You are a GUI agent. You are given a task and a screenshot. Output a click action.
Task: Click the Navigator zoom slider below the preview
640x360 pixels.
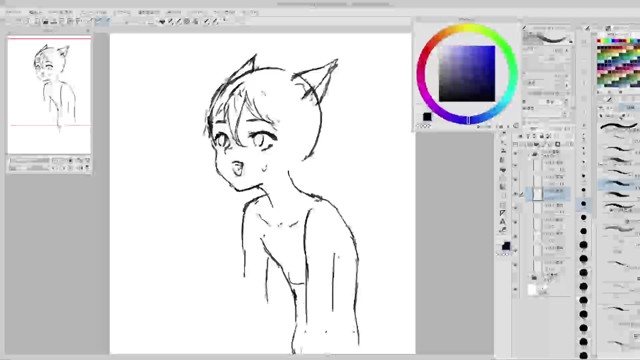point(29,161)
